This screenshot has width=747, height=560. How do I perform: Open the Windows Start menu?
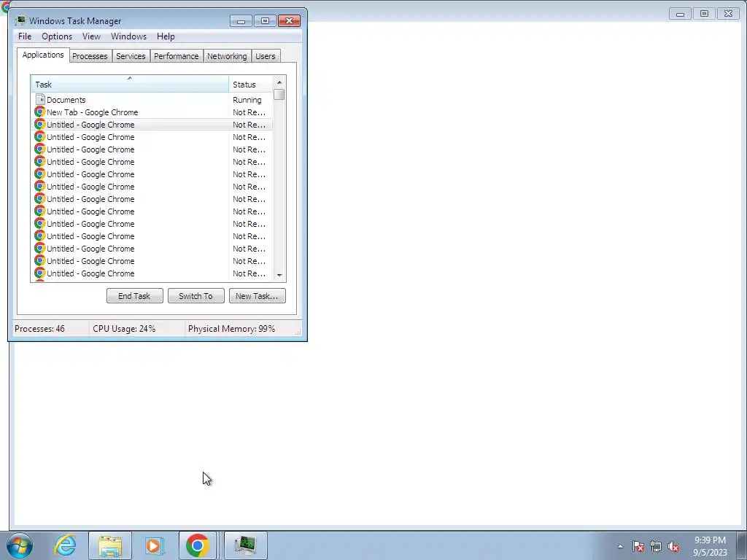(20, 545)
